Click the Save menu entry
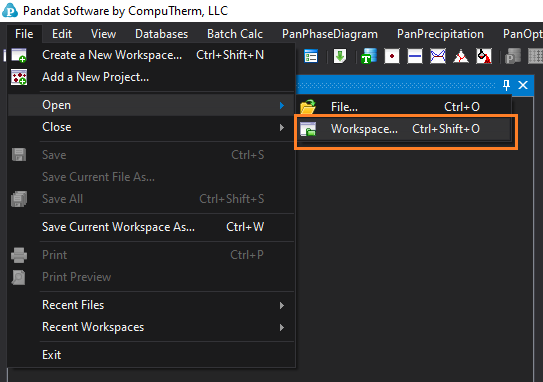 (x=151, y=155)
